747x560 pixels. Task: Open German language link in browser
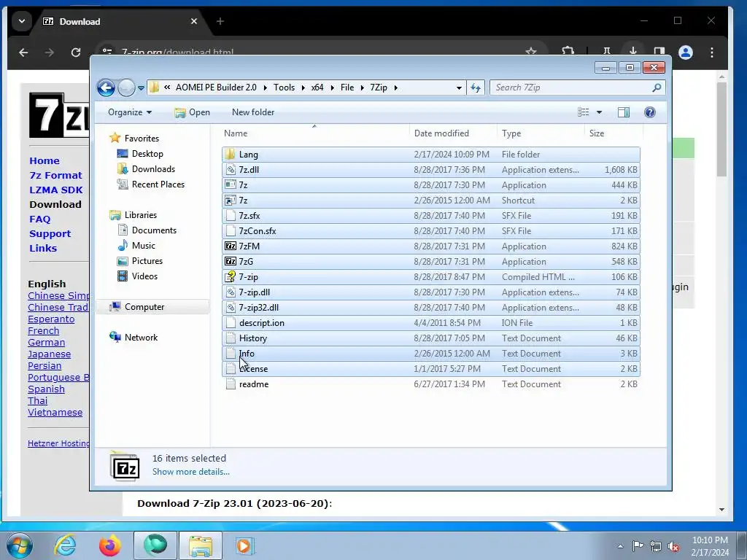(46, 343)
